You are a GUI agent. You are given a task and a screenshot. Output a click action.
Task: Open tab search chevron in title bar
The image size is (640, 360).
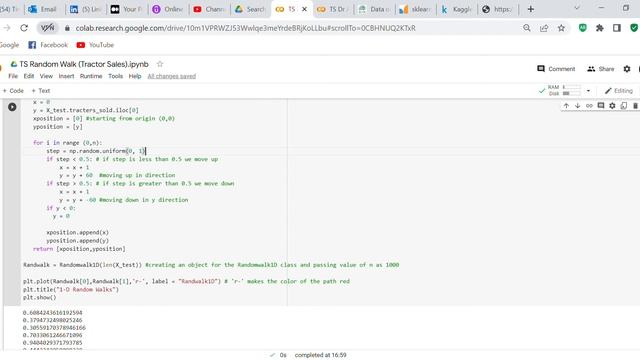tap(577, 8)
